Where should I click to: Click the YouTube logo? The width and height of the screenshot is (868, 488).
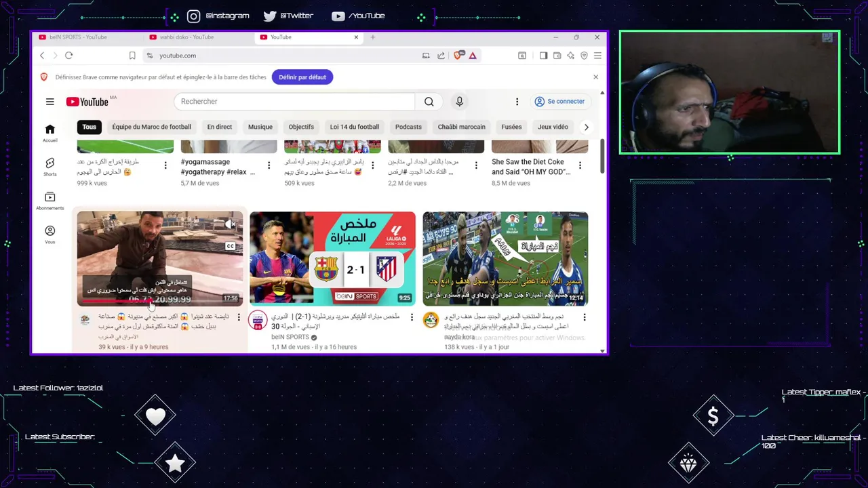(87, 102)
